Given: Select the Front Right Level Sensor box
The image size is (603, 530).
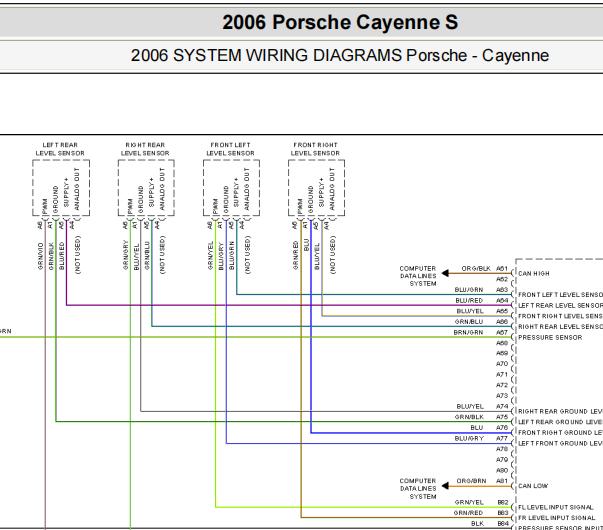Looking at the screenshot, I should coord(316,188).
